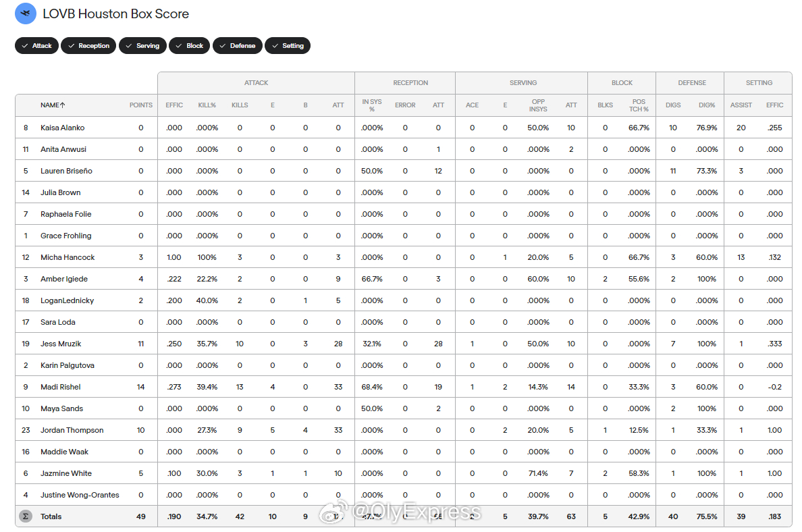Select player Raphaela Folie
Image resolution: width=802 pixels, height=532 pixels.
[x=66, y=214]
